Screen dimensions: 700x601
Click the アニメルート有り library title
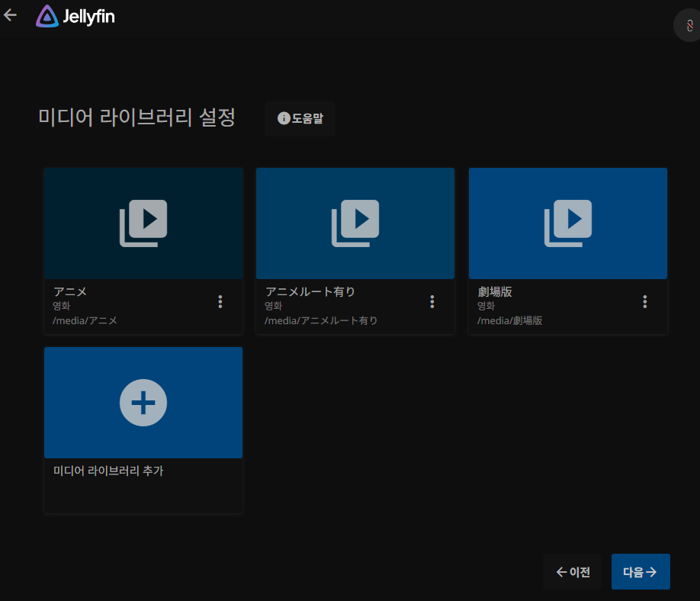(310, 291)
